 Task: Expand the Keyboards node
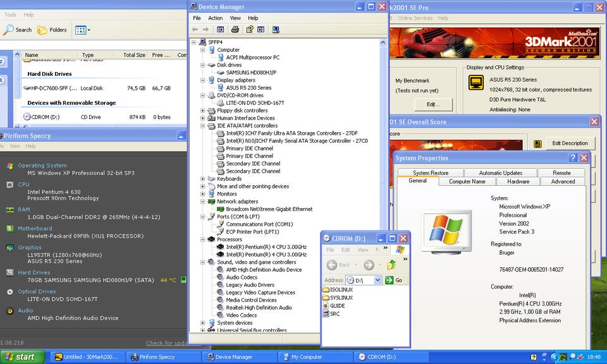click(x=202, y=179)
